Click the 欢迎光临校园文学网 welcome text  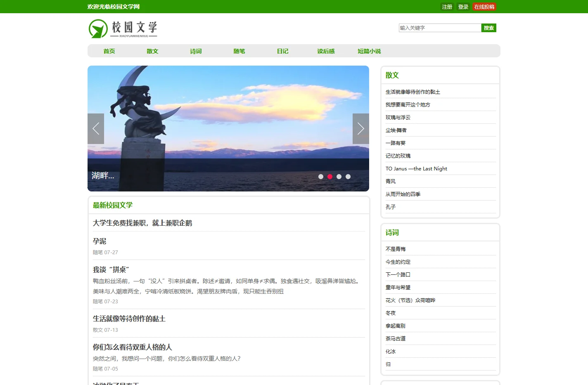pyautogui.click(x=114, y=7)
